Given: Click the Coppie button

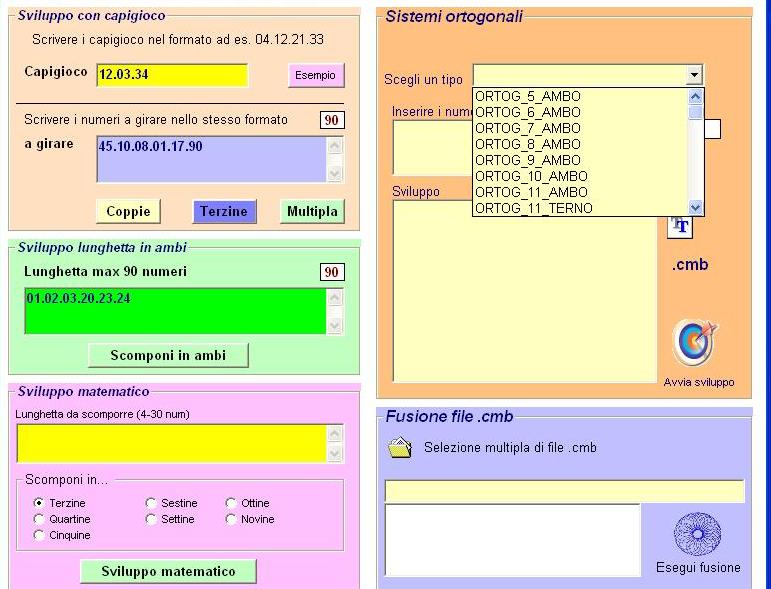Looking at the screenshot, I should click(x=128, y=211).
